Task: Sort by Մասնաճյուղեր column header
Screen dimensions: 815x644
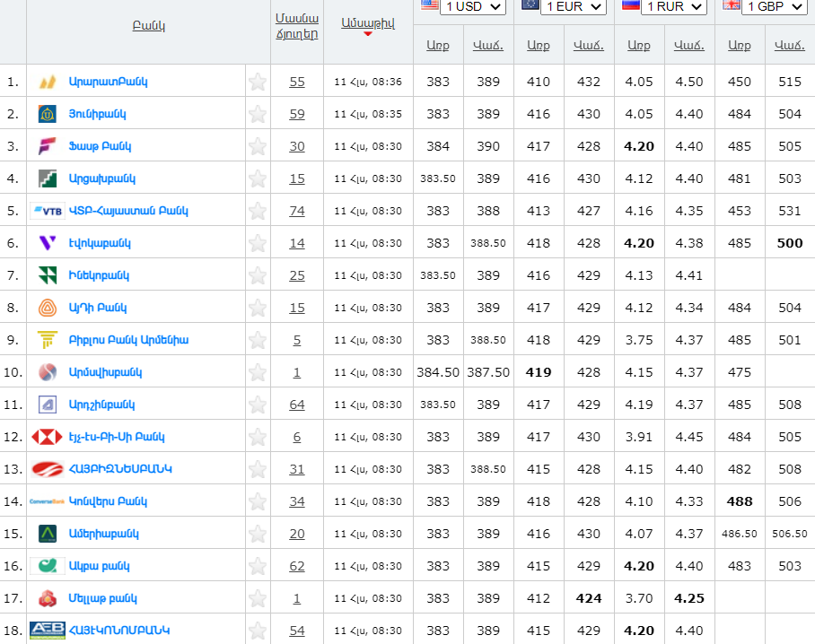Action: (x=297, y=26)
